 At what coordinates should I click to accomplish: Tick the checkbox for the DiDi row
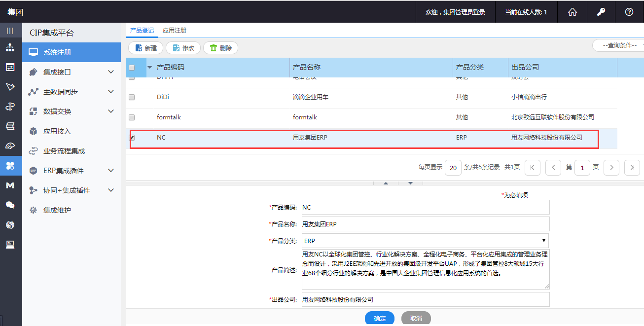coord(132,98)
